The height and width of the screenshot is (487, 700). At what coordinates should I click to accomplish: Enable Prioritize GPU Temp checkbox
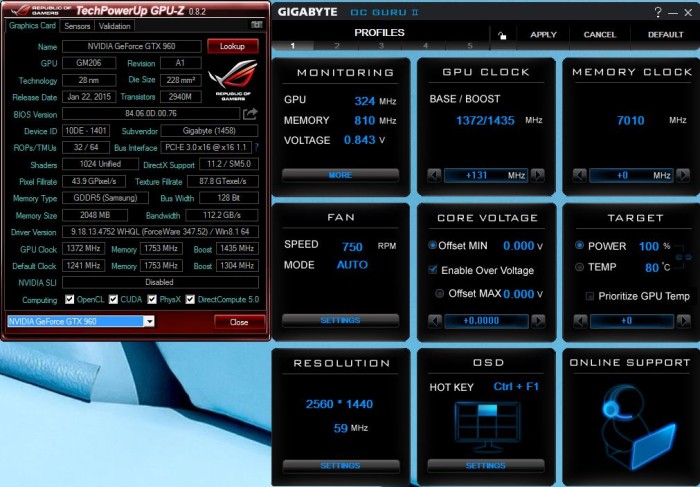pyautogui.click(x=589, y=296)
